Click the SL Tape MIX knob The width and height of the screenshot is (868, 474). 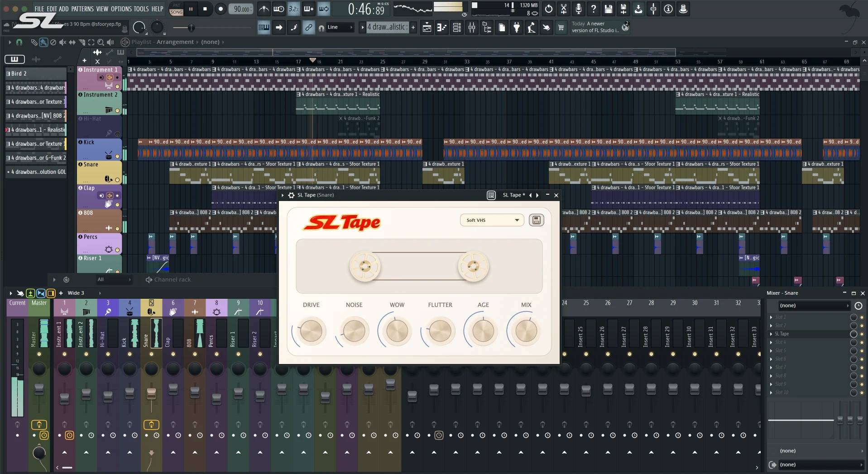526,330
